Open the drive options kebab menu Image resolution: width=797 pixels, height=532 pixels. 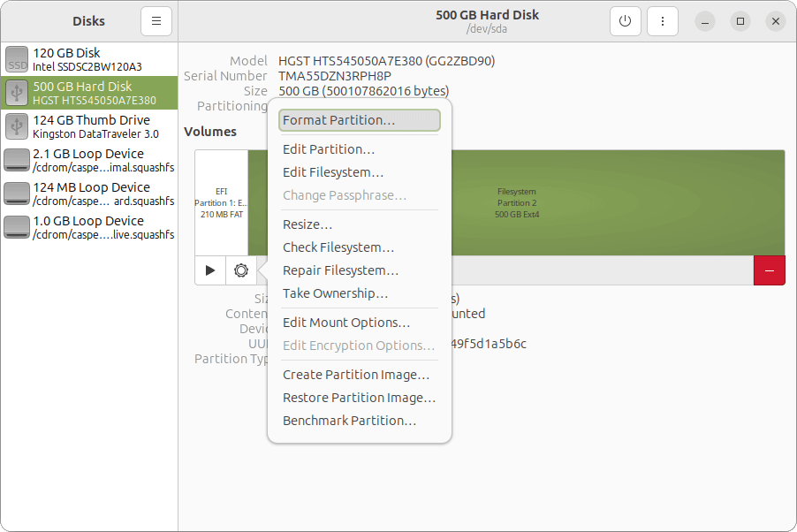click(x=662, y=21)
